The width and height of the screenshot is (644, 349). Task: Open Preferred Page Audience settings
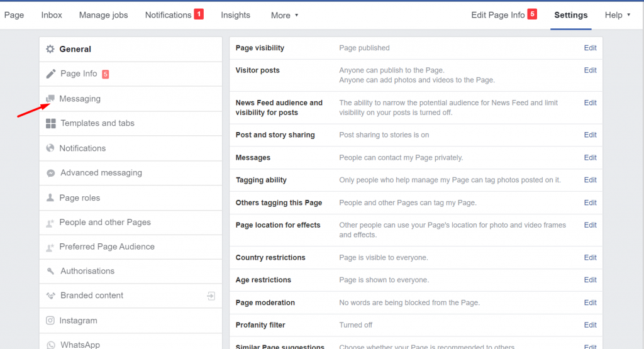pyautogui.click(x=131, y=247)
